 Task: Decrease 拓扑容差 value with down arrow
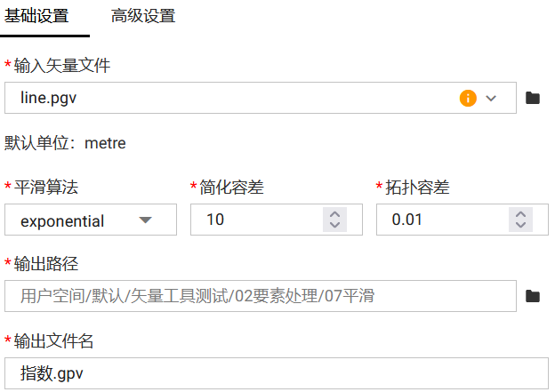tap(520, 225)
